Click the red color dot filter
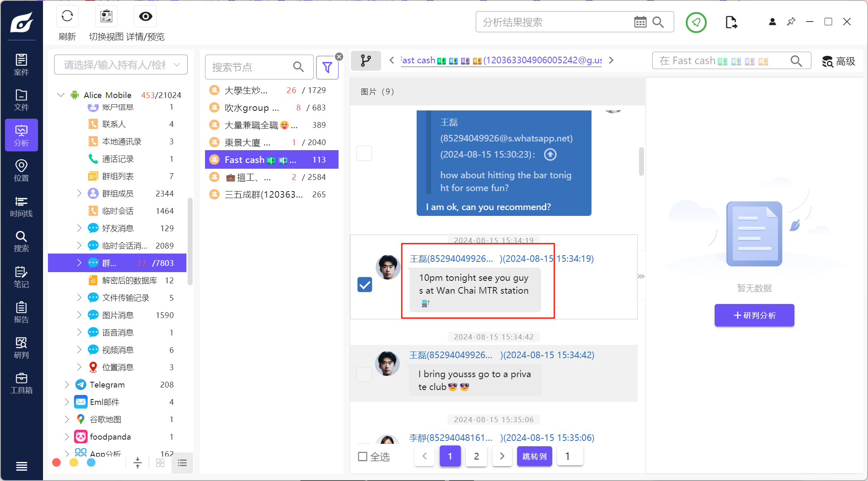Image resolution: width=868 pixels, height=481 pixels. coord(57,462)
